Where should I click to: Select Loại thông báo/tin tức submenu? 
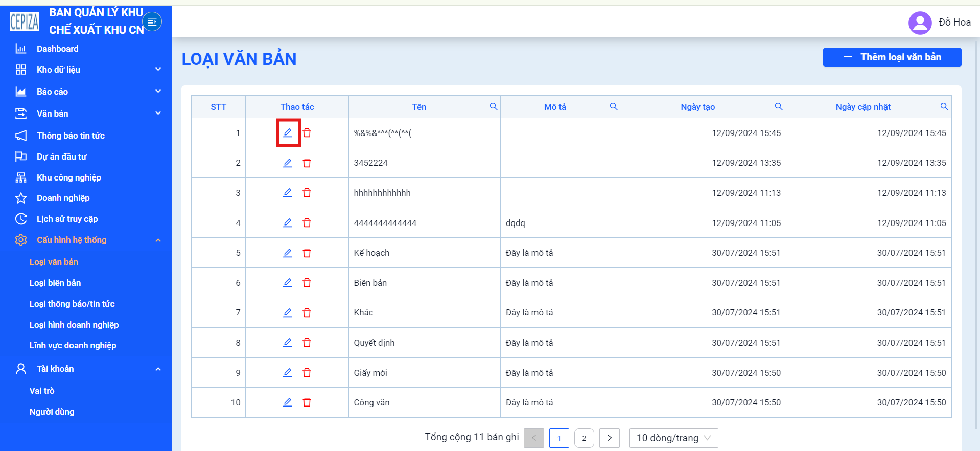pyautogui.click(x=72, y=304)
